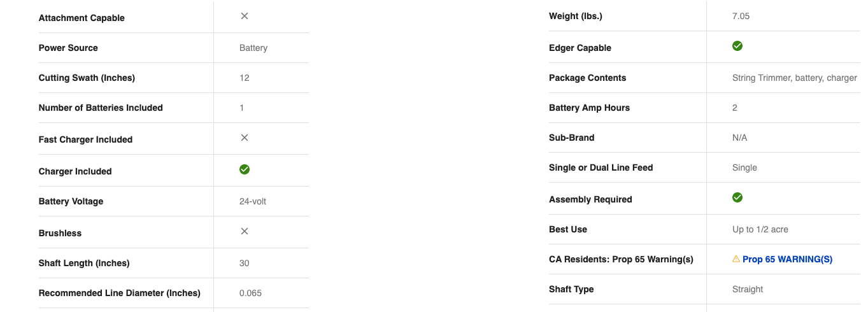Click the Power Source value Battery
Screen dimensions: 868x312
click(253, 48)
